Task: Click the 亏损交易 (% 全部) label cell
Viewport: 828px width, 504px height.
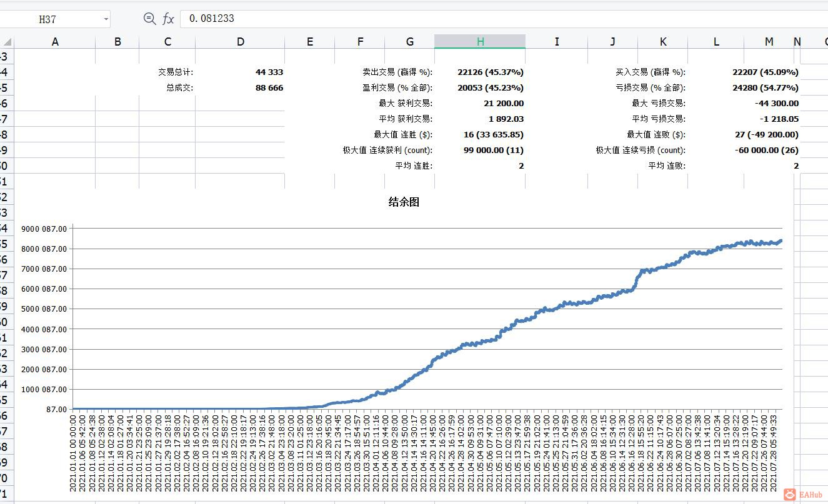Action: 651,88
